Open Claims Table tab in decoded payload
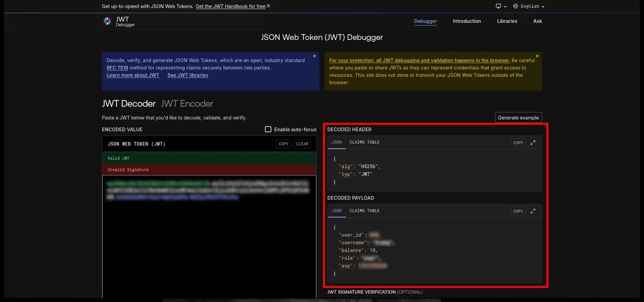Screen dimensions: 644x302 pyautogui.click(x=364, y=211)
